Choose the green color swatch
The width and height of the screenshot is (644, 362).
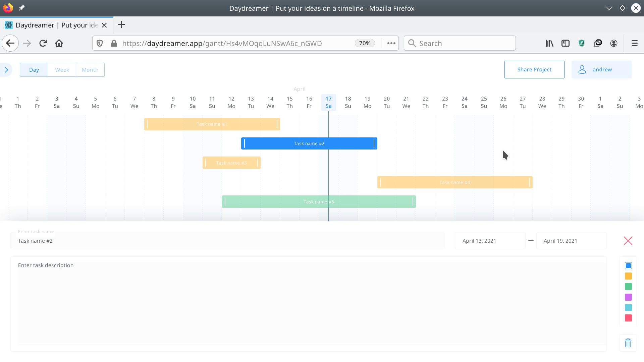(x=628, y=286)
